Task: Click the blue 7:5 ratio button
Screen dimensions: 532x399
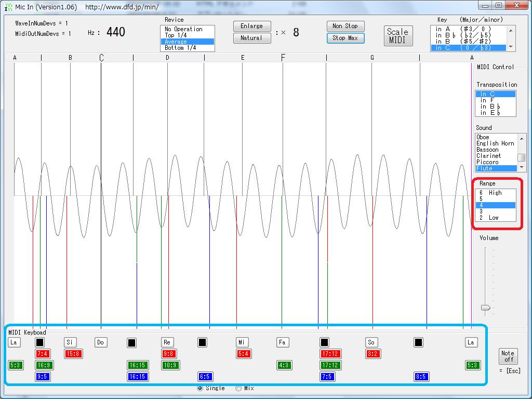Action: click(x=327, y=377)
